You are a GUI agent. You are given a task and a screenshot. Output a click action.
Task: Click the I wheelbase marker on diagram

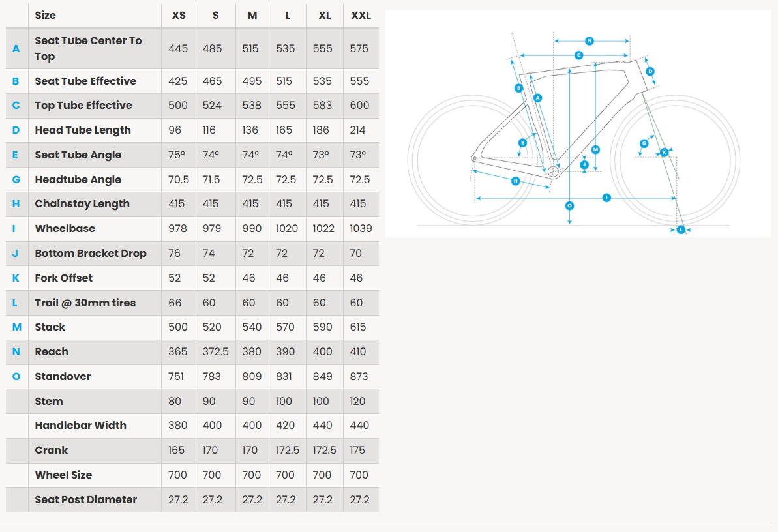tap(606, 197)
